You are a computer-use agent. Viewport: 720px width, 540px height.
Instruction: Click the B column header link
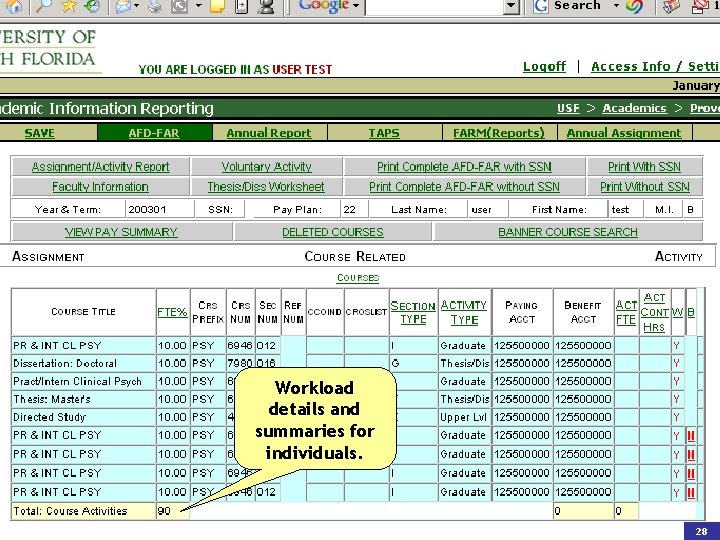click(691, 312)
